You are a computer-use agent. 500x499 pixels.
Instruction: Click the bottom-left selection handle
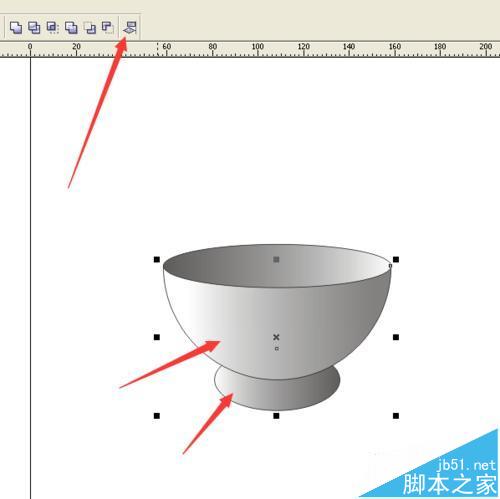click(157, 416)
